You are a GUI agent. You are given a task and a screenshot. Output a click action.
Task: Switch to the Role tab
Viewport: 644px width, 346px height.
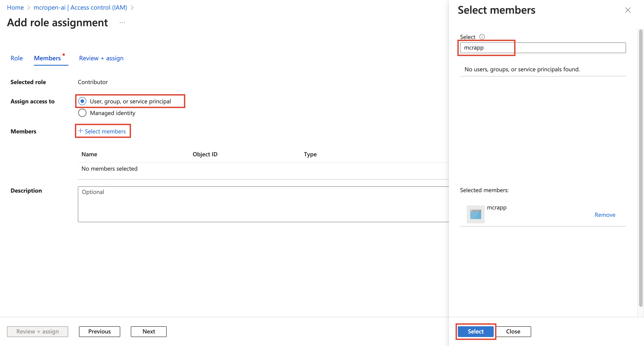coord(17,58)
